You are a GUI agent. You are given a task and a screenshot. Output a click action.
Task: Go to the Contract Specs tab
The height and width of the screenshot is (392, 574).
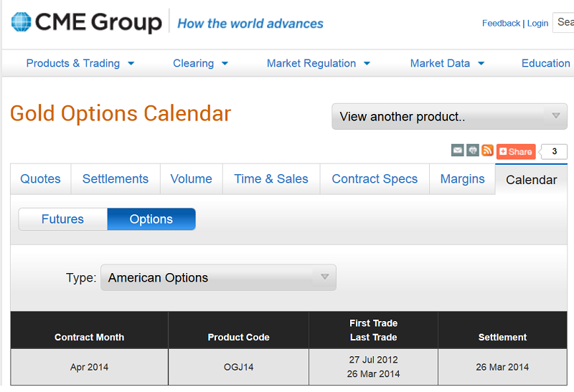click(x=374, y=179)
